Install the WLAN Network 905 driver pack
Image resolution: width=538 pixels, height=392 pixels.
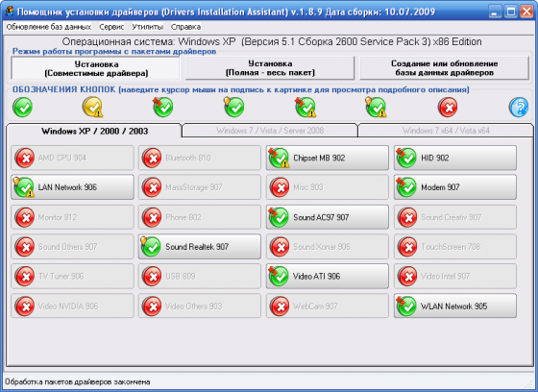point(455,306)
